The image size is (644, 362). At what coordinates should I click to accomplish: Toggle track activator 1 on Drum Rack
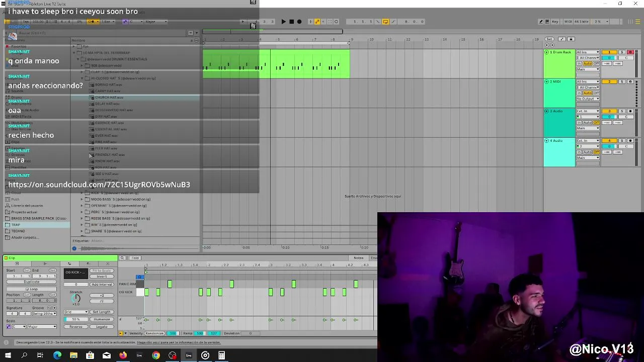coord(609,52)
